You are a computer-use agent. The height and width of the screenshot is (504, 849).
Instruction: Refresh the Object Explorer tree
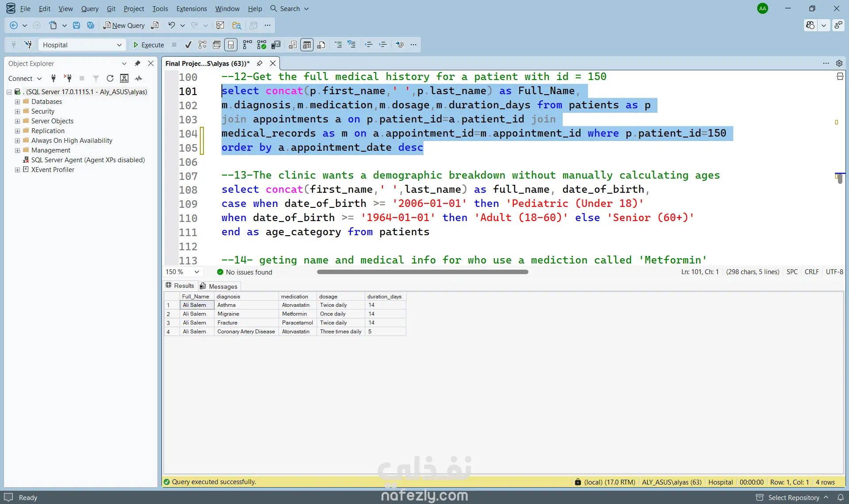(110, 78)
